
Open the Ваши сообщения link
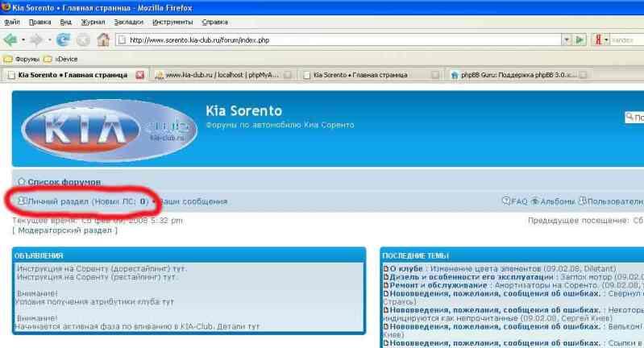pyautogui.click(x=193, y=201)
